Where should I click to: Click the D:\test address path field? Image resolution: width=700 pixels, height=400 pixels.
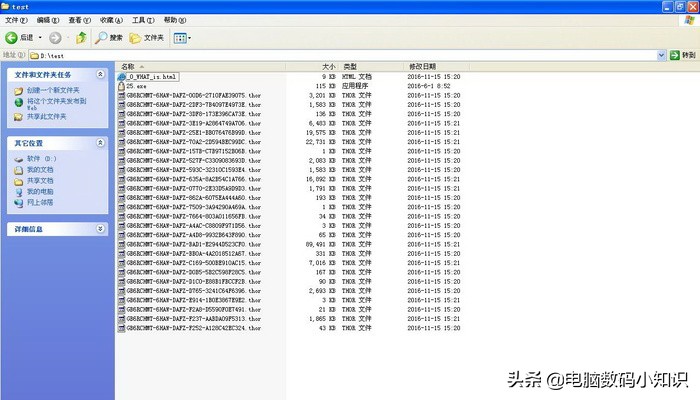coord(343,55)
